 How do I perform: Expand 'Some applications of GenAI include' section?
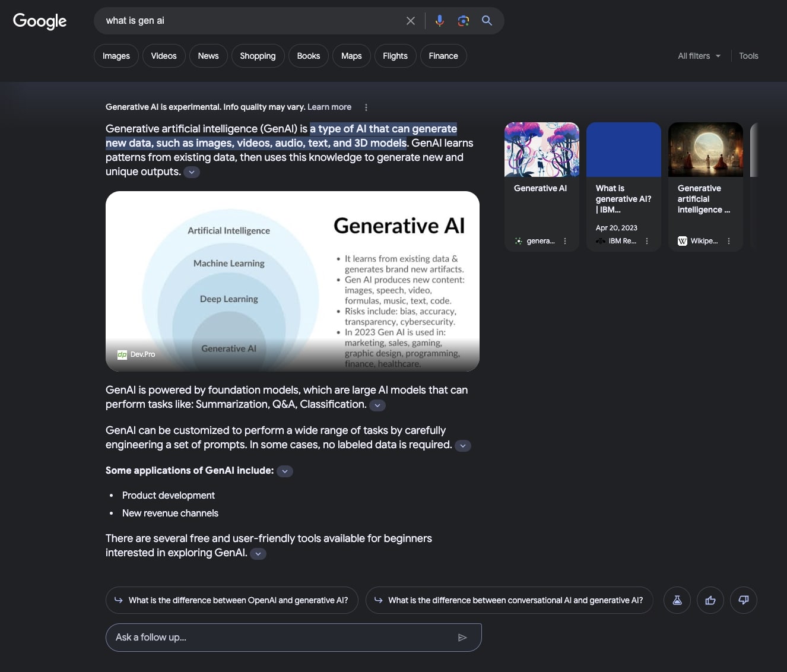[285, 471]
